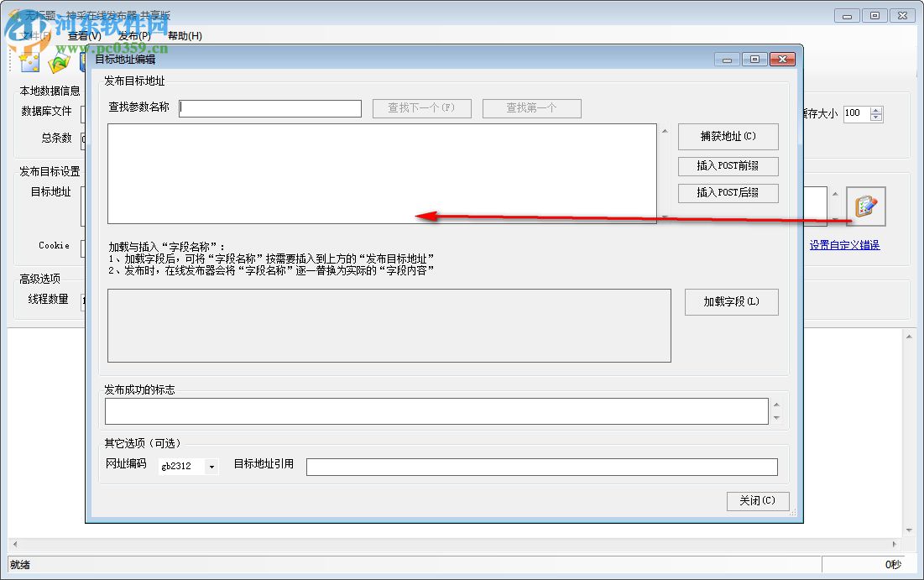Click the open folder toolbar icon
This screenshot has width=924, height=580.
click(59, 62)
